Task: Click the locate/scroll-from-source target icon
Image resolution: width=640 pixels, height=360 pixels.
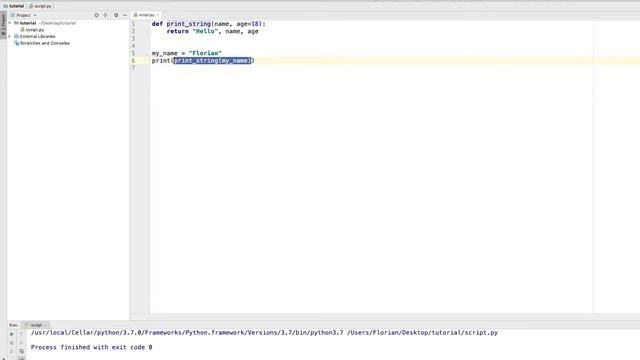Action: (96, 15)
